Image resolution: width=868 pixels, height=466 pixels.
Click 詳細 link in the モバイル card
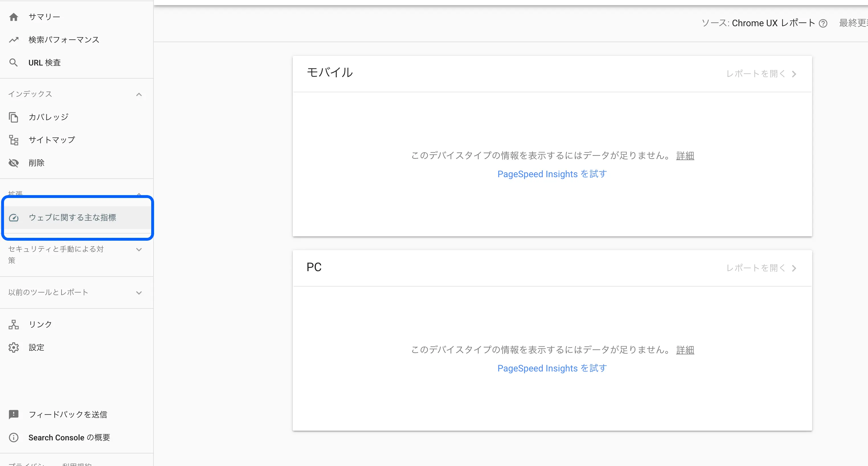[685, 156]
